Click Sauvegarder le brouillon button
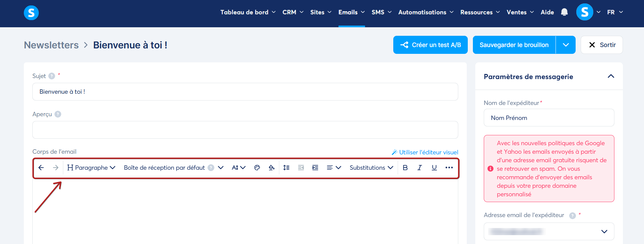644x244 pixels. click(x=514, y=45)
